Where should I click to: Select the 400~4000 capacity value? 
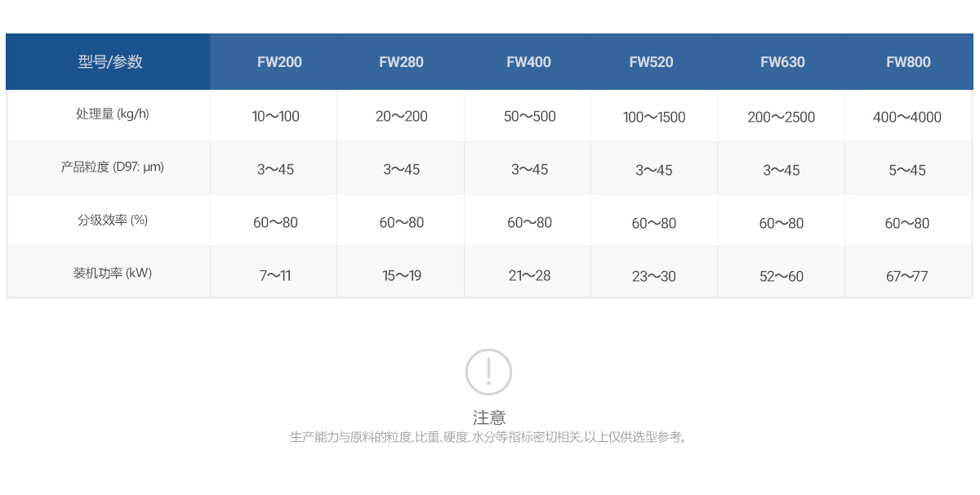click(907, 117)
